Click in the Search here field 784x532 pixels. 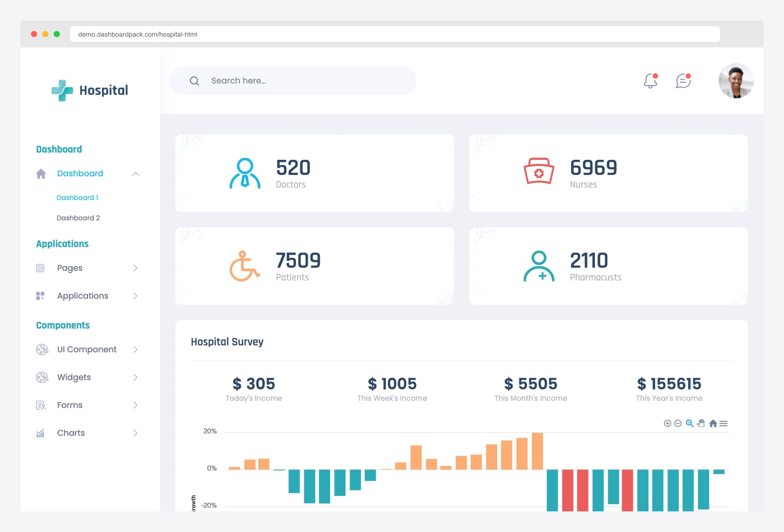293,80
